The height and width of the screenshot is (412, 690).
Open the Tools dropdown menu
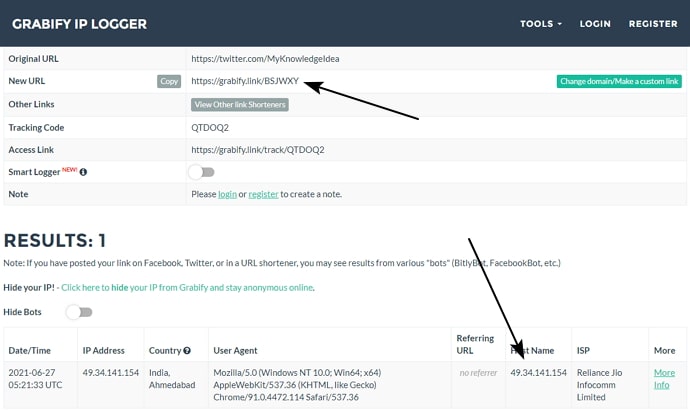pos(541,24)
